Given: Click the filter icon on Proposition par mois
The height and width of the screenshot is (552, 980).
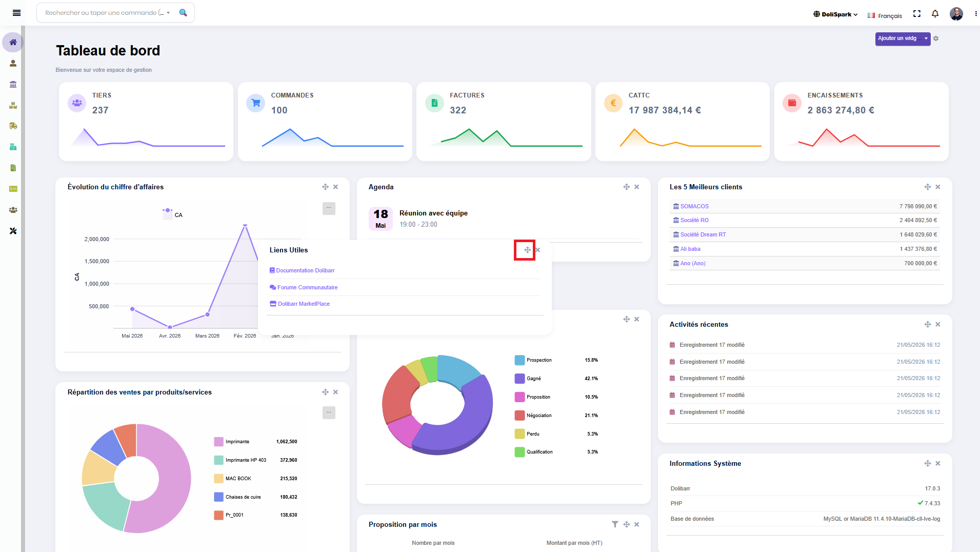Looking at the screenshot, I should 615,524.
